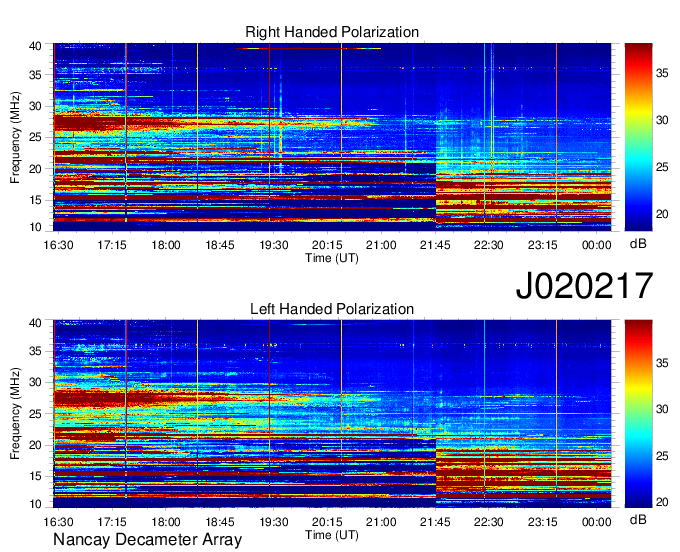Screen dimensions: 680x552
Task: Click the "40" frequency tick on upper plot
Action: [x=35, y=46]
